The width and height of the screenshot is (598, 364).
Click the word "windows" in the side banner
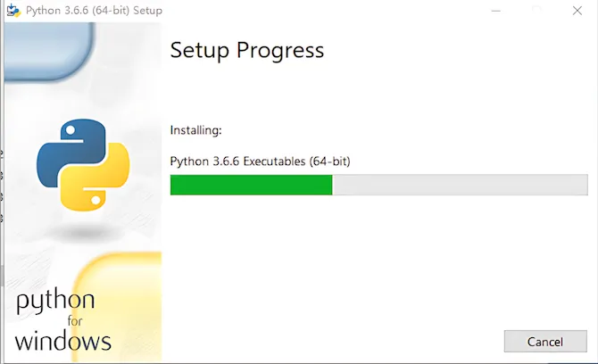point(63,340)
